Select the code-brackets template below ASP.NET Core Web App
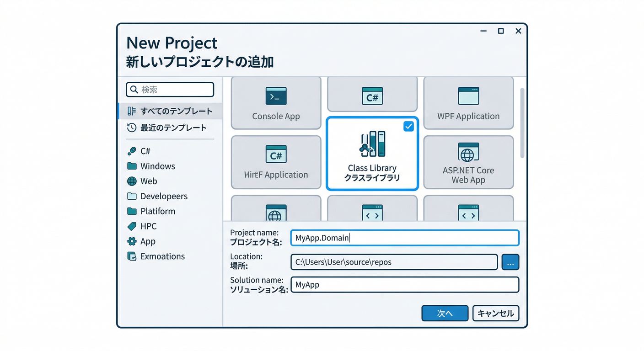This screenshot has width=644, height=351. pos(468,208)
